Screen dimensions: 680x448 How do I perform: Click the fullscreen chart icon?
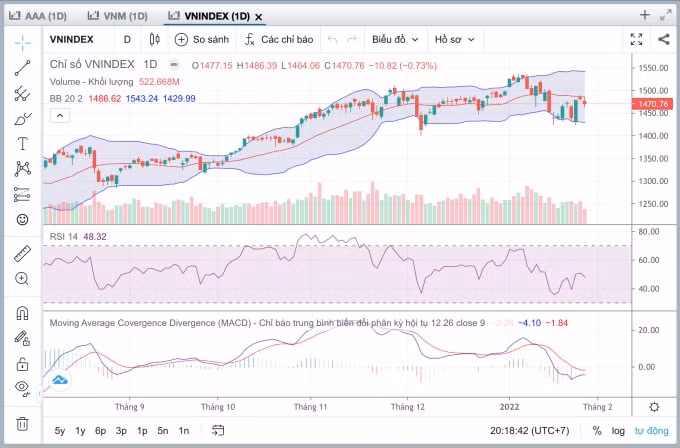pos(636,39)
